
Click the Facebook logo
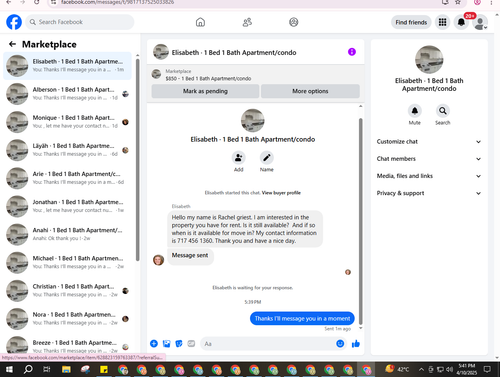(14, 22)
